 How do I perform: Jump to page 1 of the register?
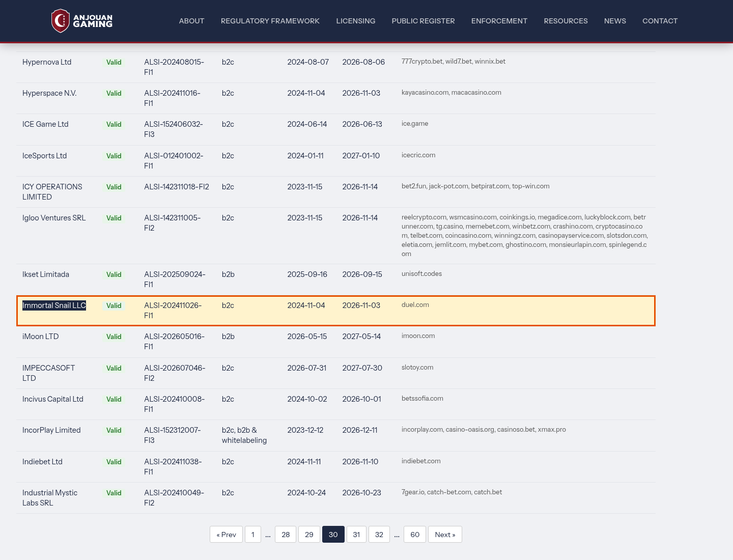click(253, 535)
